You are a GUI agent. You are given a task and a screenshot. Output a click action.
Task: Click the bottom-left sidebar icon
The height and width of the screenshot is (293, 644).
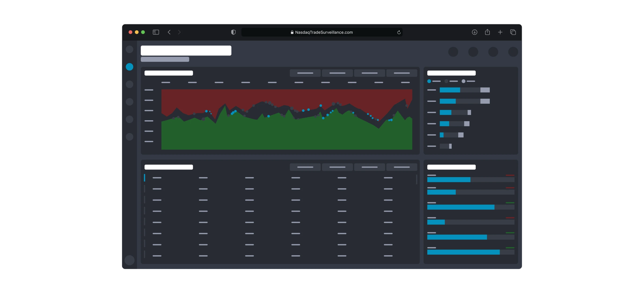(x=129, y=260)
